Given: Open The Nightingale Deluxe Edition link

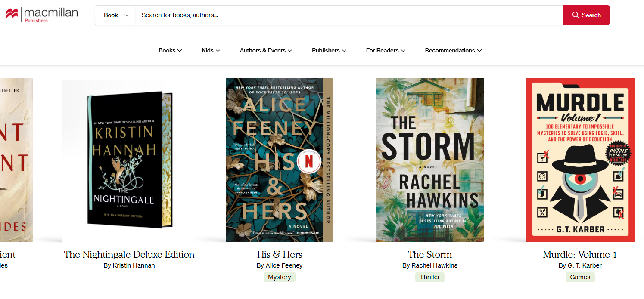Looking at the screenshot, I should coord(129,254).
